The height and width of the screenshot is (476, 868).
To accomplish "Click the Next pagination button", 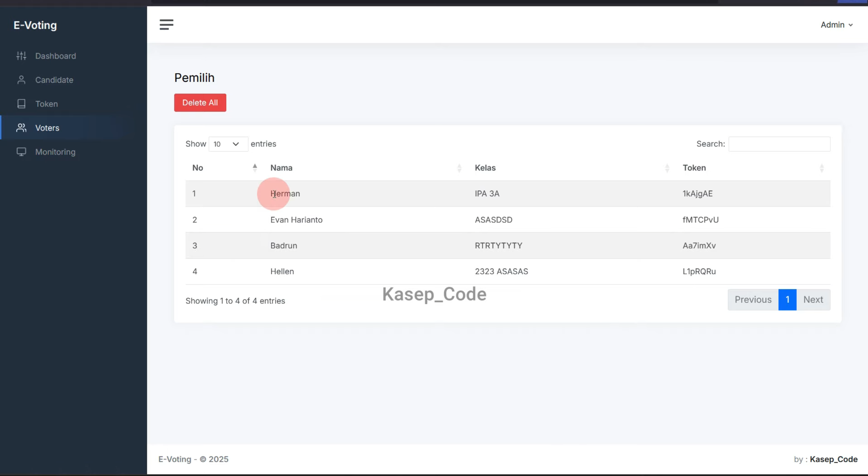I will [x=813, y=300].
